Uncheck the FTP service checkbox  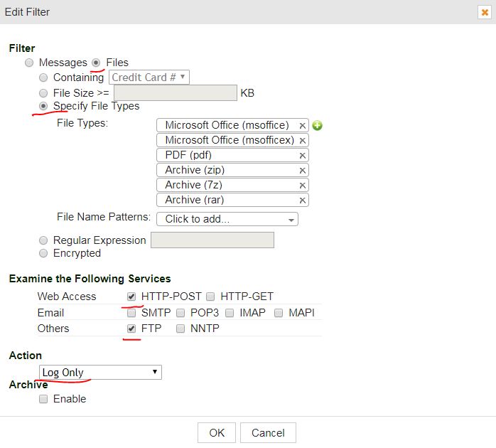(131, 329)
